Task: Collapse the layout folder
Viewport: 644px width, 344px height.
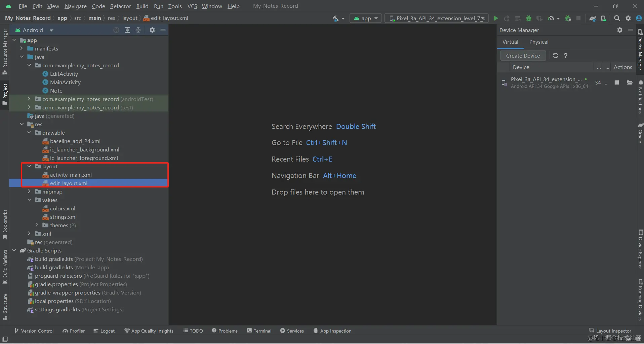Action: pyautogui.click(x=29, y=166)
